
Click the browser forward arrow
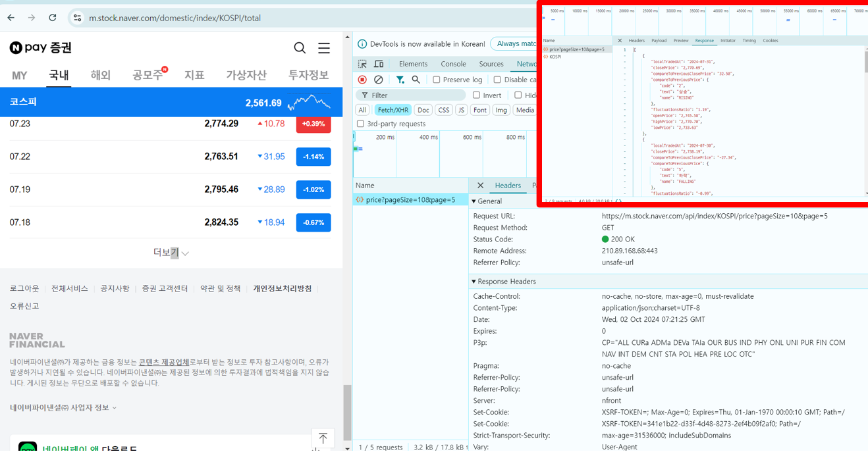click(32, 18)
